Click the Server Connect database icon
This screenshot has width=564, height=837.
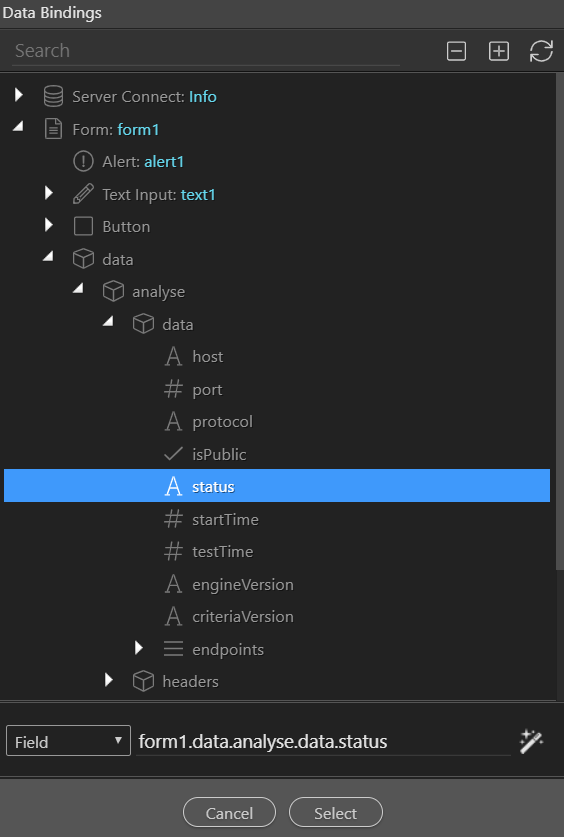coord(53,97)
